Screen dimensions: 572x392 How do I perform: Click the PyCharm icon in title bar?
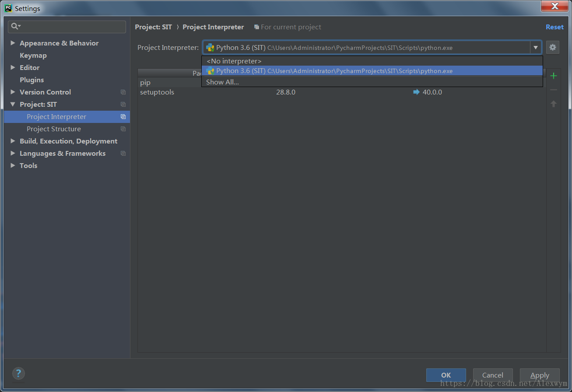(x=8, y=8)
